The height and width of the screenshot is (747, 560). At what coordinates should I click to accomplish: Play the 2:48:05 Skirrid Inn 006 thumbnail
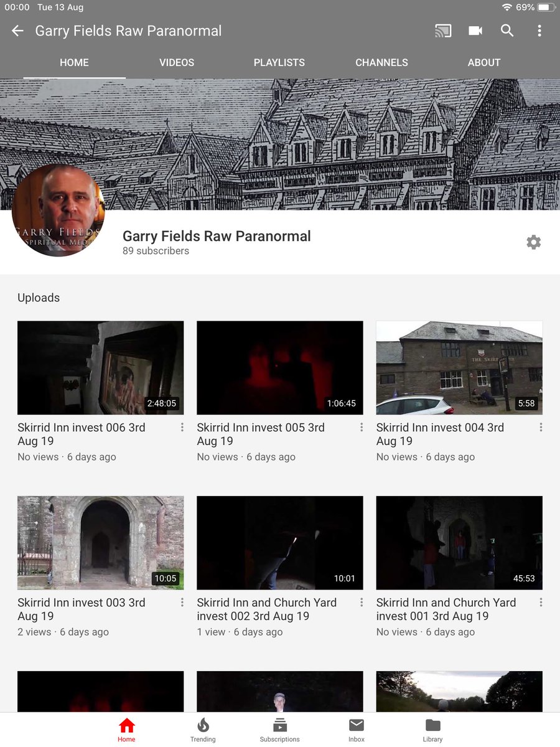coord(100,368)
